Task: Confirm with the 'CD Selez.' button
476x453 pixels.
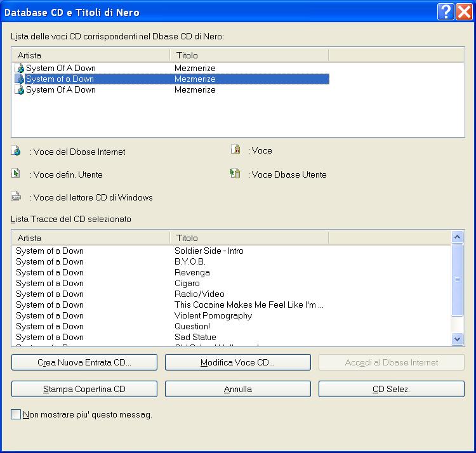Action: [391, 389]
